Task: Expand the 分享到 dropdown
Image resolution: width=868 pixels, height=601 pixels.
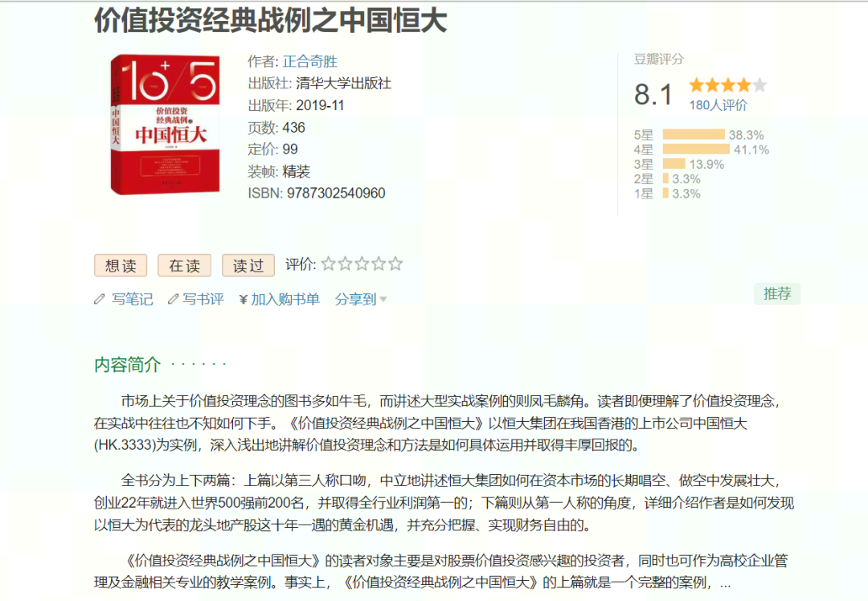Action: (360, 300)
